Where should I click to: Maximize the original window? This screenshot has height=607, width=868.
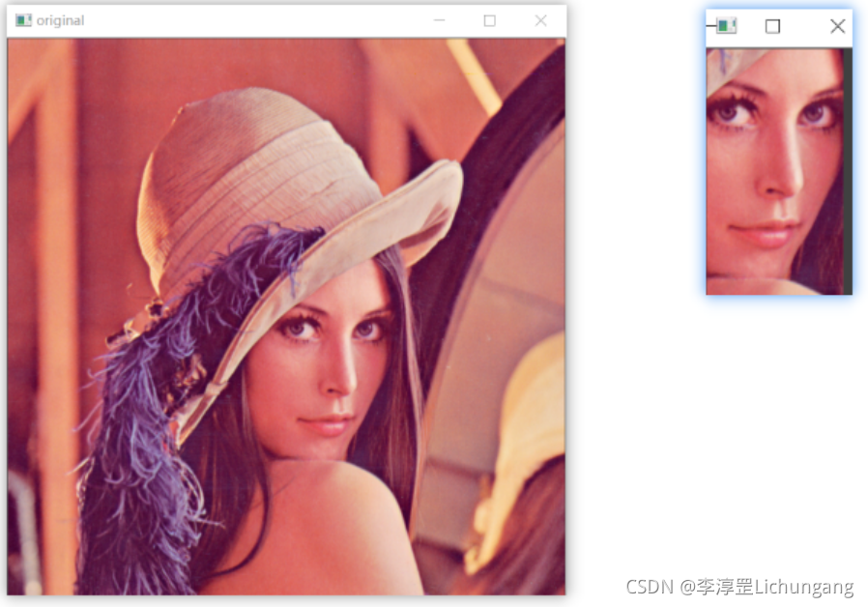[x=489, y=20]
